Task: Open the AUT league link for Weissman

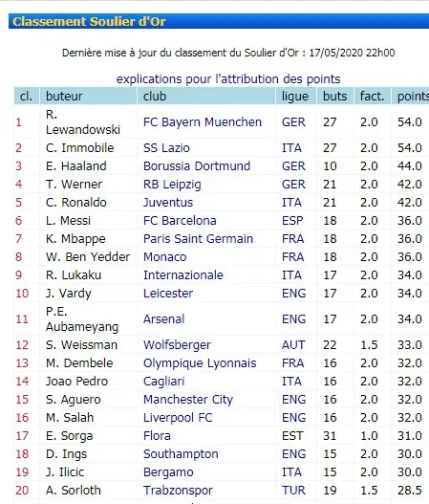Action: [293, 345]
